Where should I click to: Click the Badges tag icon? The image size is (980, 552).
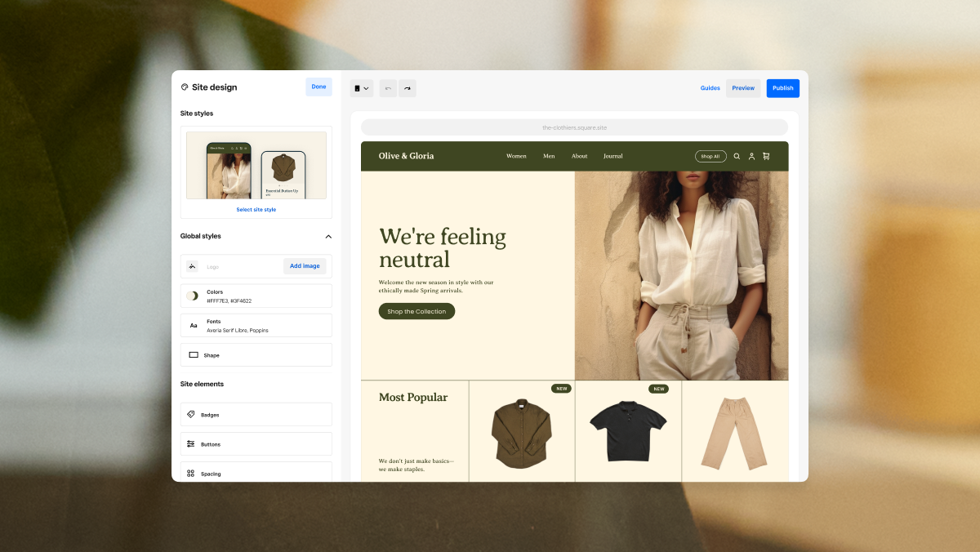(x=191, y=414)
